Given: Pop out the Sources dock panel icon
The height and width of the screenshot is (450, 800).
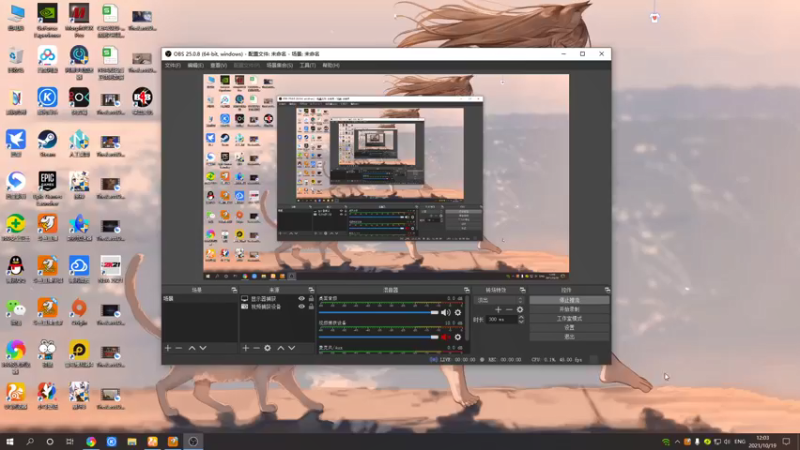Looking at the screenshot, I should click(x=311, y=290).
